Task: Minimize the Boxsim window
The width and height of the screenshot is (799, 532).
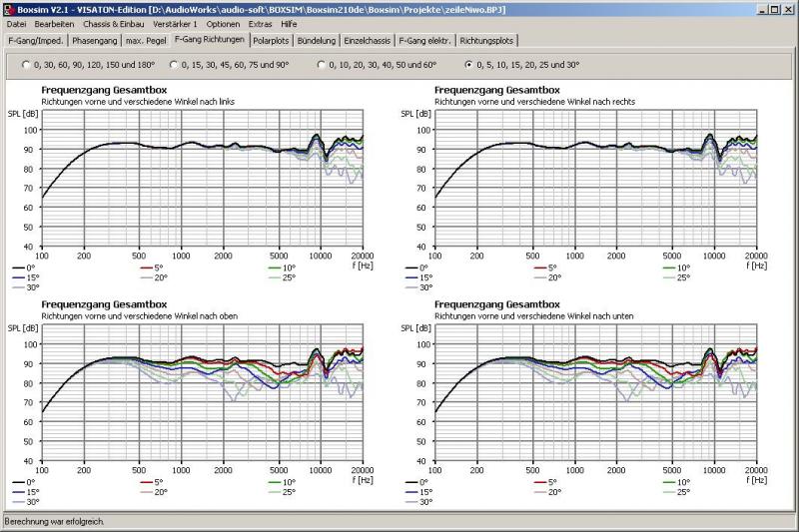Action: click(x=762, y=9)
